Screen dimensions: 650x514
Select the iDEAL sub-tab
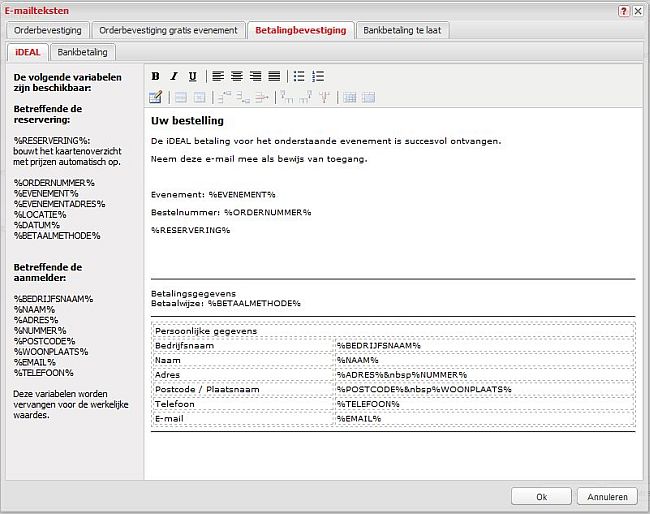click(28, 52)
